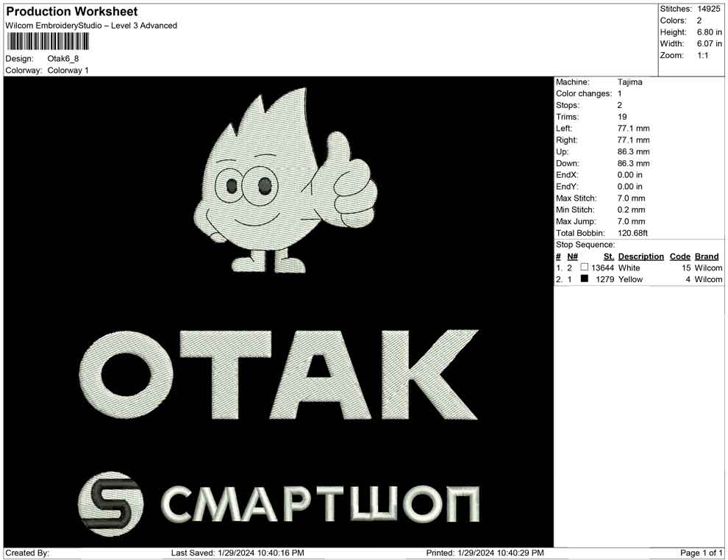
Task: Click the width value '6.07 in'
Action: (710, 43)
